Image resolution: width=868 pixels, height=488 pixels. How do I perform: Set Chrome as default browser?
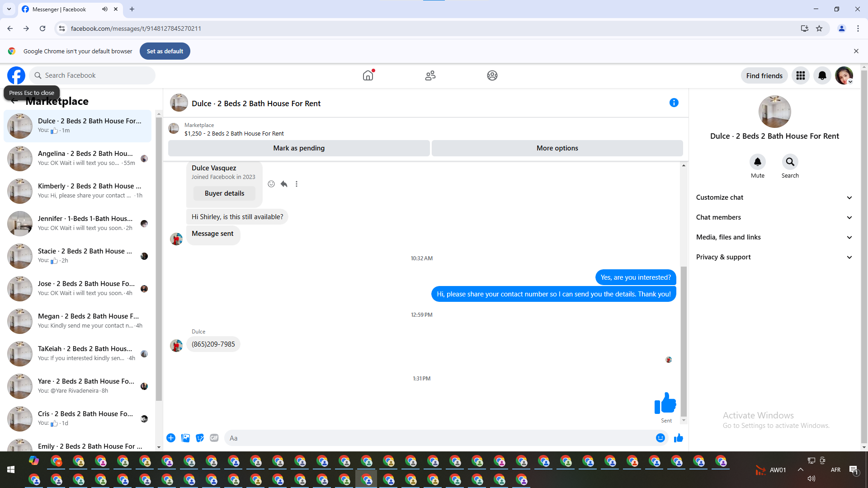[x=165, y=51]
